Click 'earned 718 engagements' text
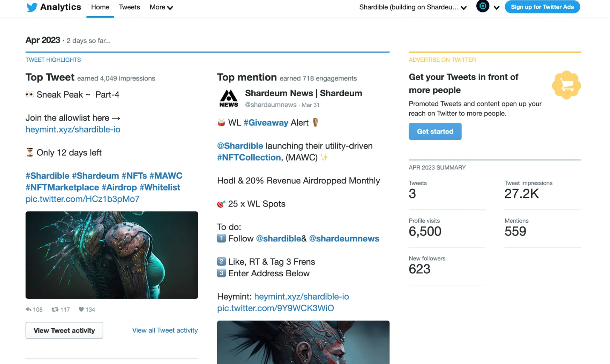The image size is (610, 364). coord(318,78)
